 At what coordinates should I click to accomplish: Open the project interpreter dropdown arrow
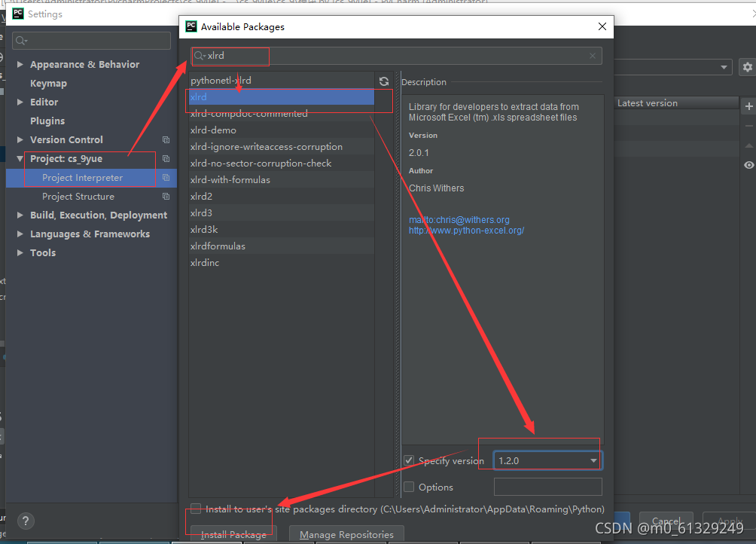(724, 67)
